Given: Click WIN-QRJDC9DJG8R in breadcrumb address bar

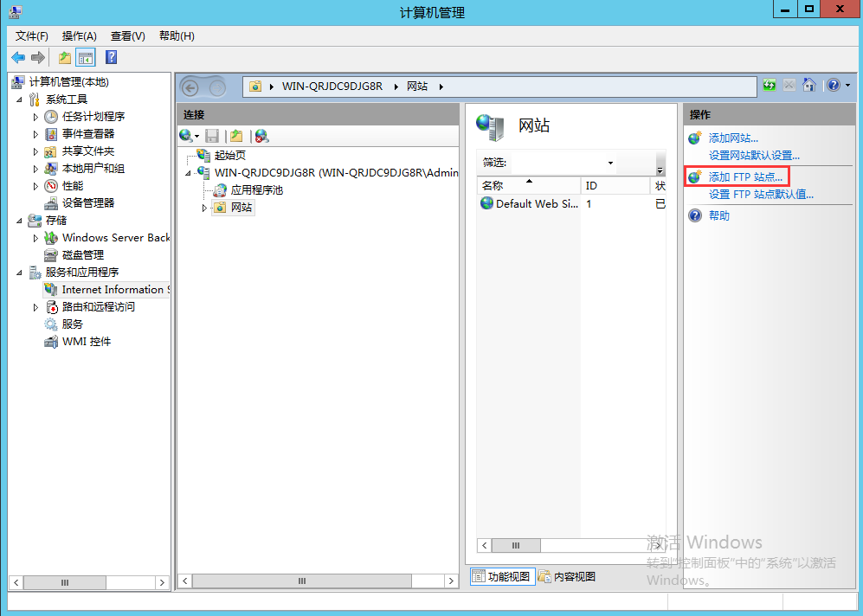Looking at the screenshot, I should coord(332,87).
